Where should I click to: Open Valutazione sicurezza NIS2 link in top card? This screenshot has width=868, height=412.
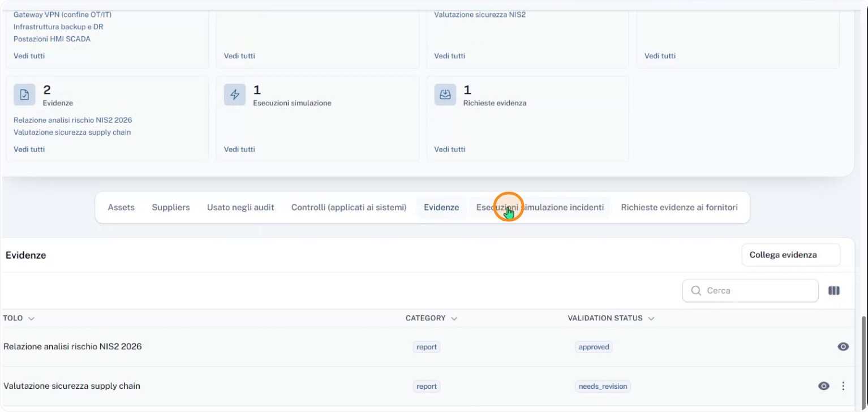(480, 15)
